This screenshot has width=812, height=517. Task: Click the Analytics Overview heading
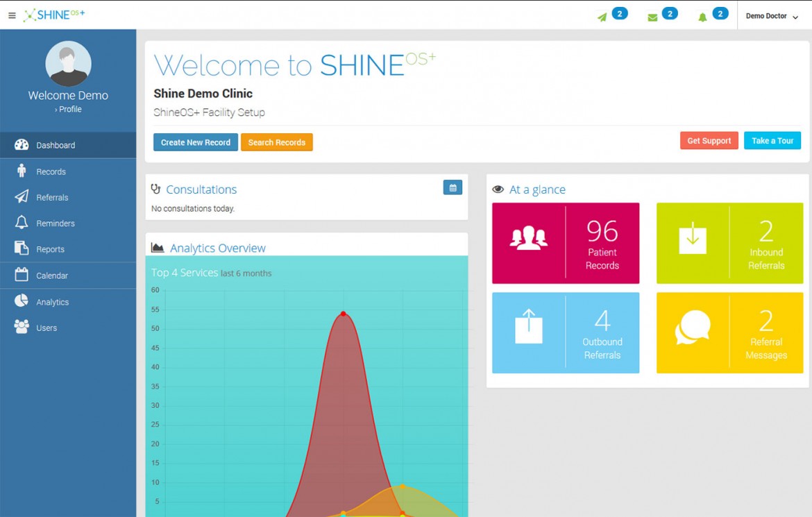pyautogui.click(x=217, y=248)
